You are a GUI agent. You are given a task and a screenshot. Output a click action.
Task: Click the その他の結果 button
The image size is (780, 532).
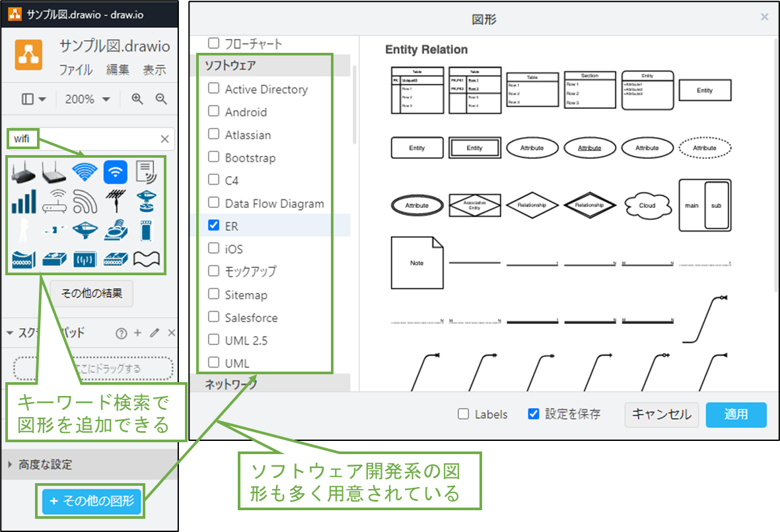(x=92, y=293)
